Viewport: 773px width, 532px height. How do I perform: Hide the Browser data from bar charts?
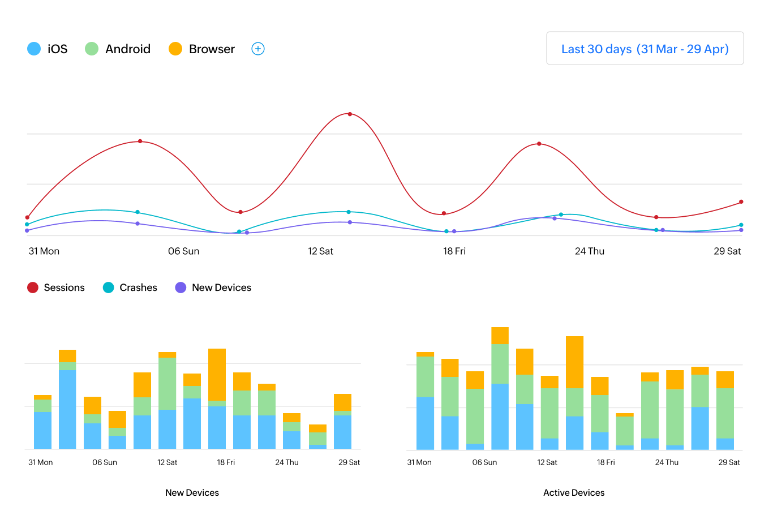pyautogui.click(x=201, y=49)
